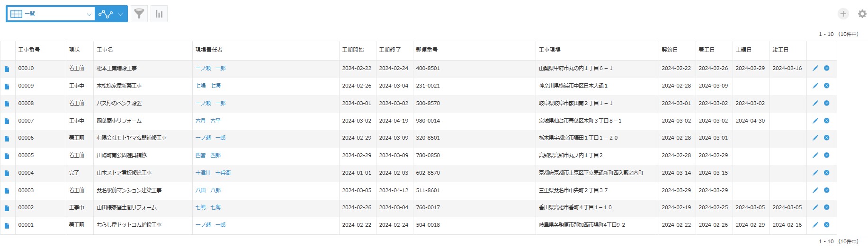Viewport: 868px width, 248px height.
Task: Select 山本ストア看板修繕工事 cell
Action: tap(143, 173)
